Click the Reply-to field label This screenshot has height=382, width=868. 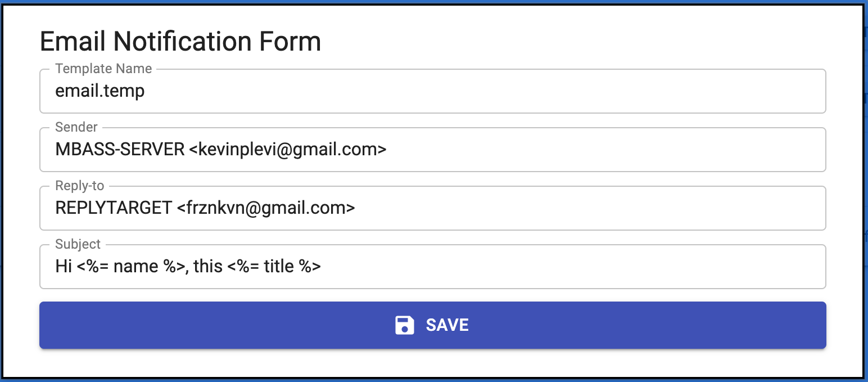point(80,186)
